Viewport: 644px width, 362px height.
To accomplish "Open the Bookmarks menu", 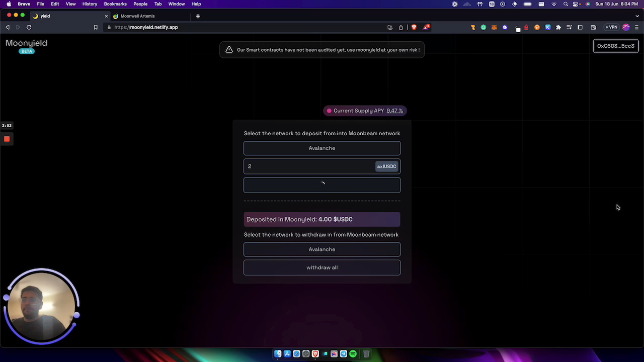I will (115, 4).
